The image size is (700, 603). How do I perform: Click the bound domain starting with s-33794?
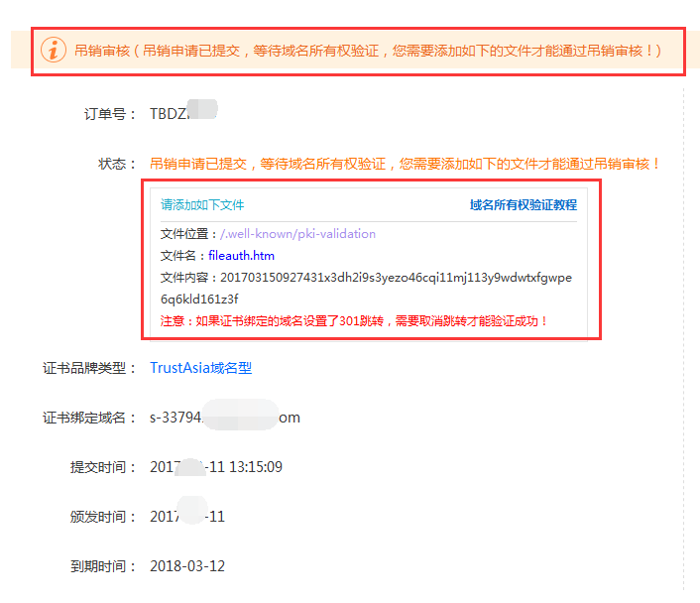(x=224, y=418)
